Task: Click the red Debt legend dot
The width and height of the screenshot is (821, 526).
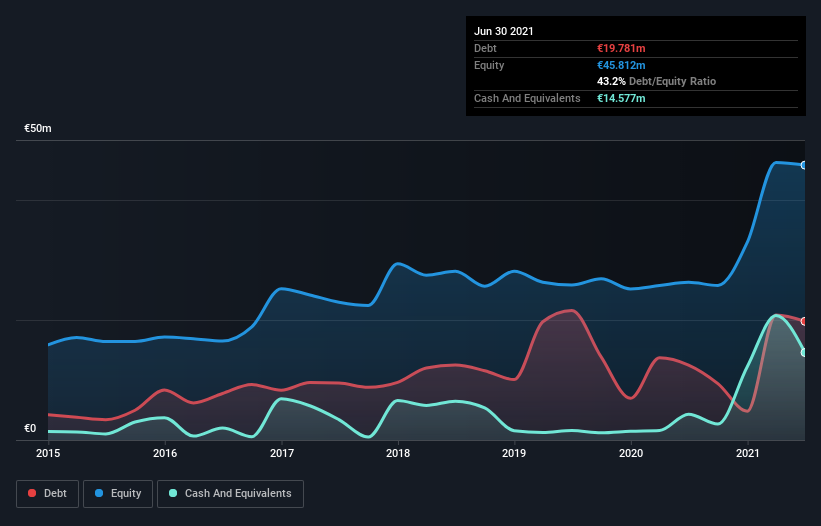Action: (x=32, y=493)
